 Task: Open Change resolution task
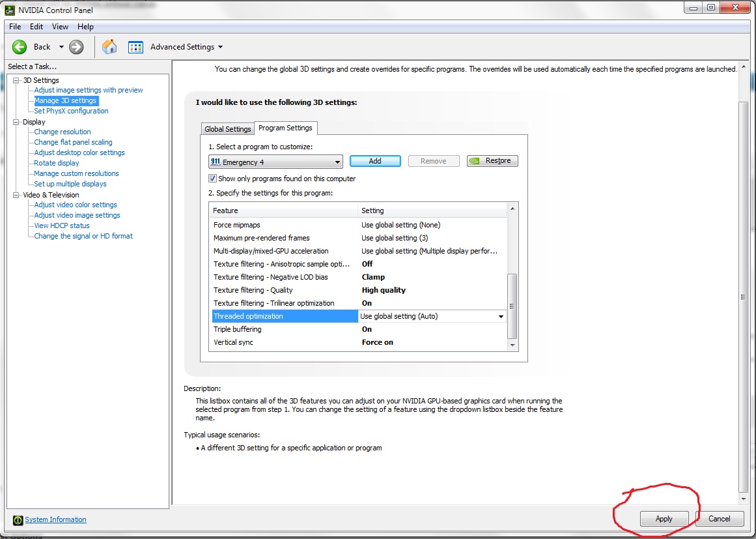pos(63,132)
